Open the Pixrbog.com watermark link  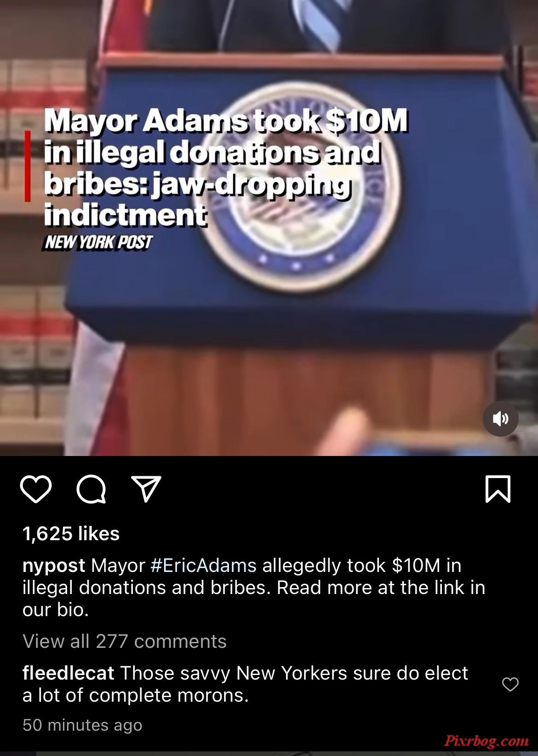(486, 740)
